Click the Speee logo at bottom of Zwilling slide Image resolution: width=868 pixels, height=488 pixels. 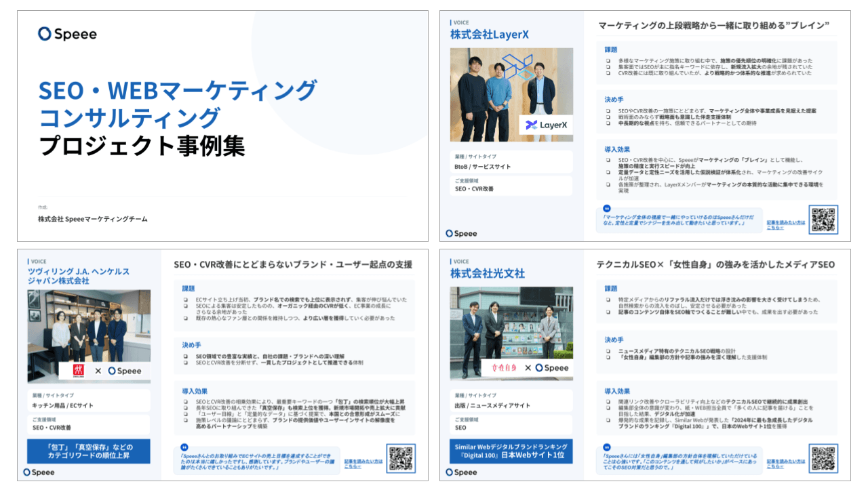coord(39,472)
